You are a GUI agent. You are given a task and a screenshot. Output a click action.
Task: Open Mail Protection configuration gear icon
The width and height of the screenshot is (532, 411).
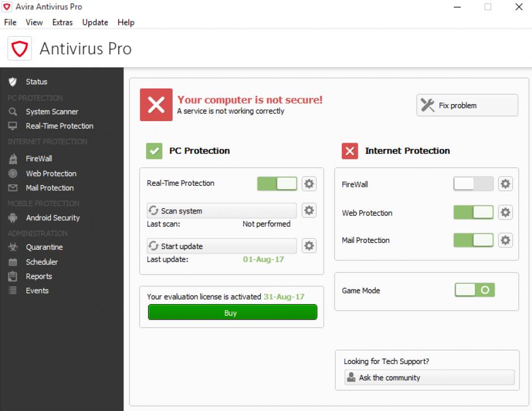(505, 240)
